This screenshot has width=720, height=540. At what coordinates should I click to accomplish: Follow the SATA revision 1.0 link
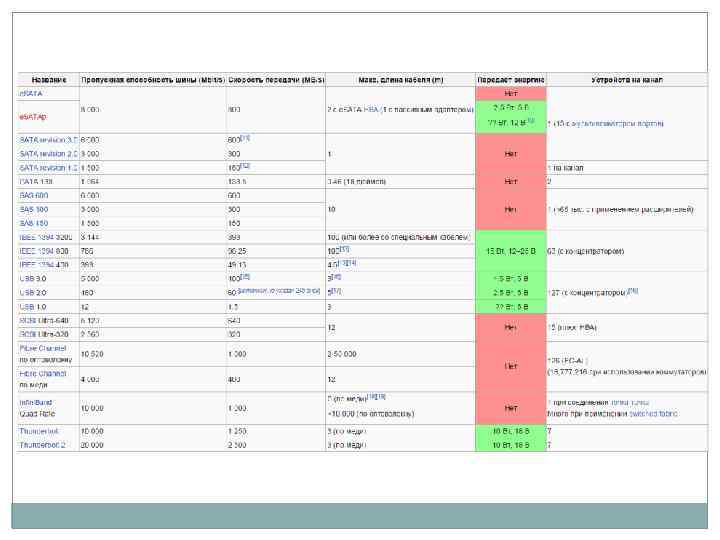(x=49, y=168)
